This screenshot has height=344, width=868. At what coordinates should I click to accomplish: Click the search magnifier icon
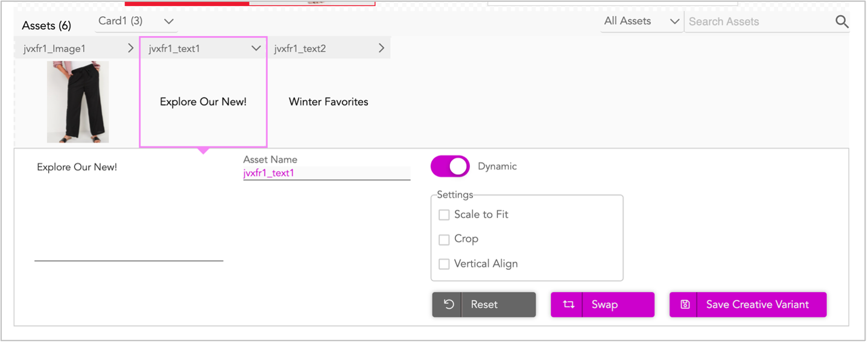[842, 22]
